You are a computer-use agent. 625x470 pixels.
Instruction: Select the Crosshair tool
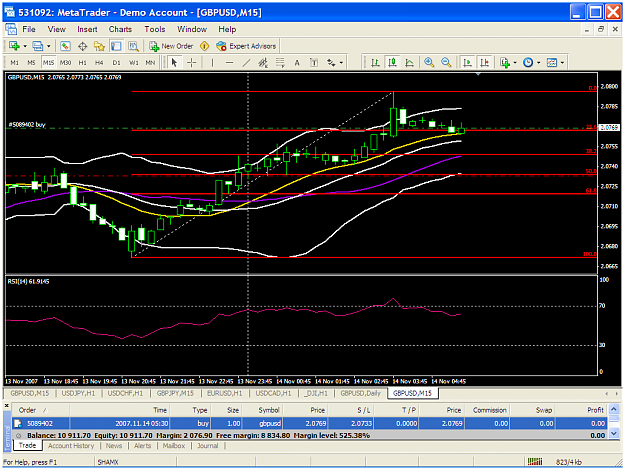tap(192, 63)
